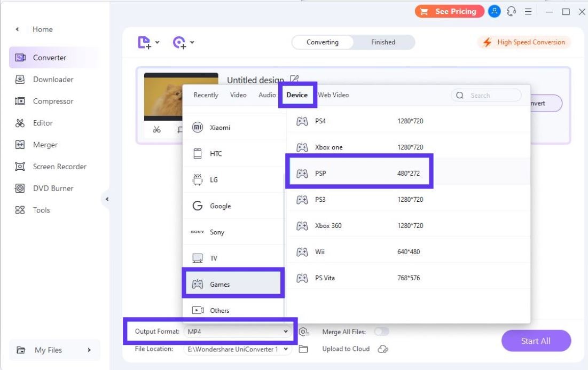Expand the add disc dropdown arrow

click(x=192, y=42)
